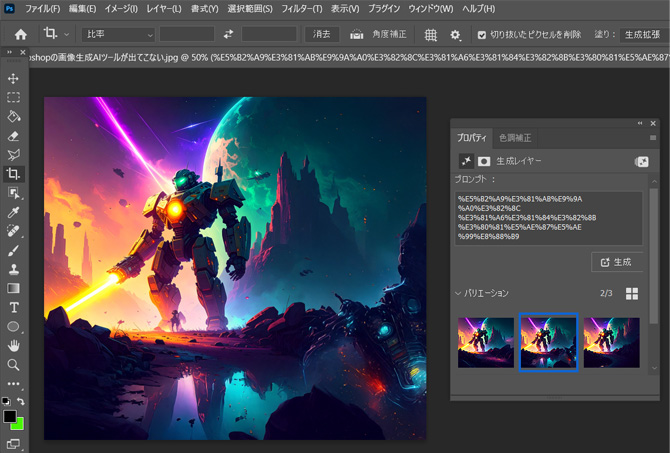Open the 表示(V) menu
This screenshot has height=453, width=670.
(345, 9)
